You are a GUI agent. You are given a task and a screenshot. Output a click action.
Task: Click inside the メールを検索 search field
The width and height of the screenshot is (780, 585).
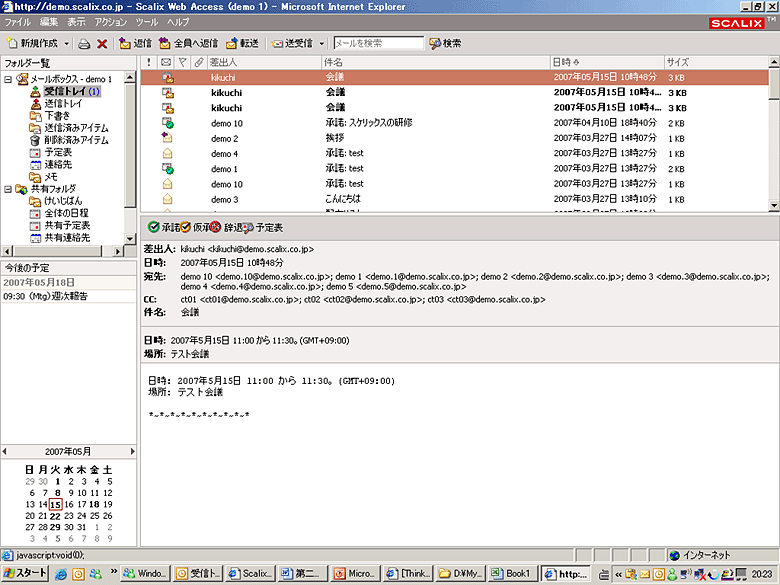click(x=377, y=44)
